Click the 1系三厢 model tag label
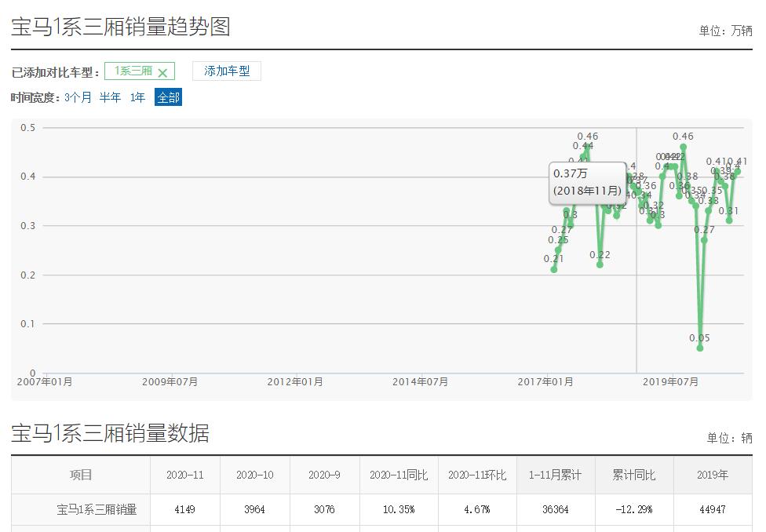 tap(133, 71)
